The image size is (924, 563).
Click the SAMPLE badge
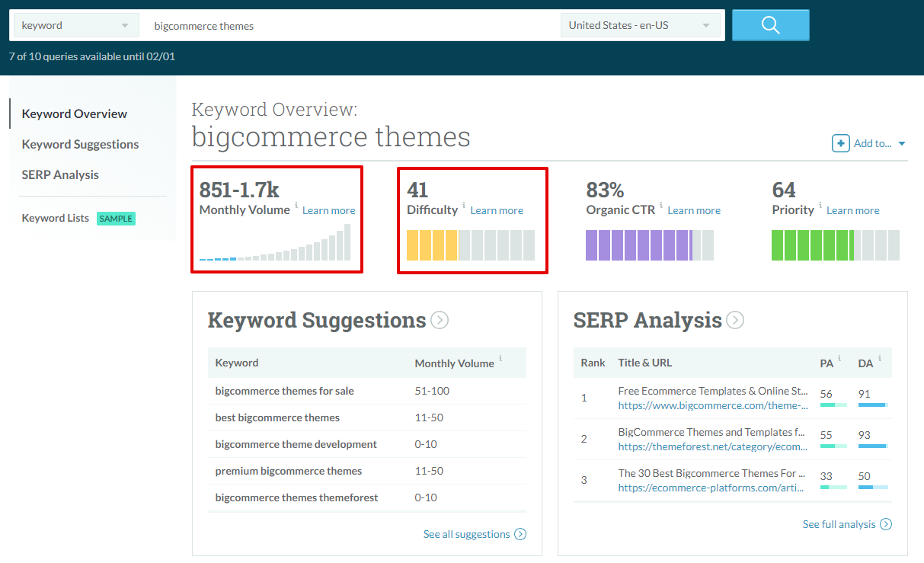(116, 219)
